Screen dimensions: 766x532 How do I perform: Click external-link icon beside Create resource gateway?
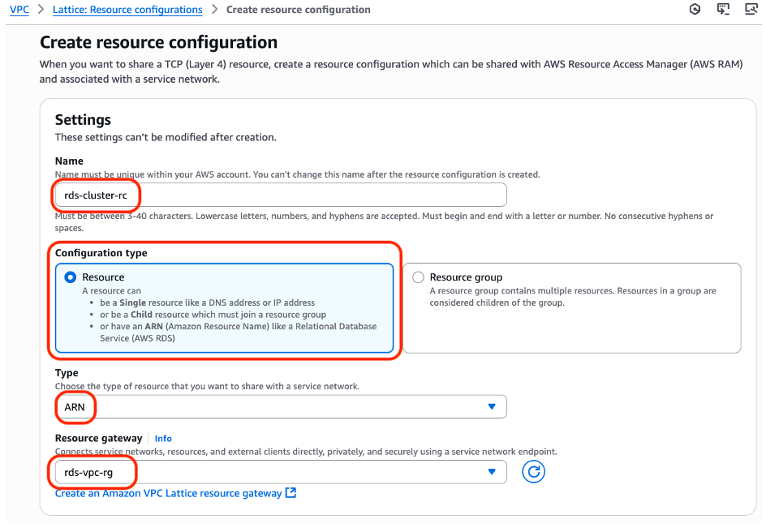pos(290,492)
